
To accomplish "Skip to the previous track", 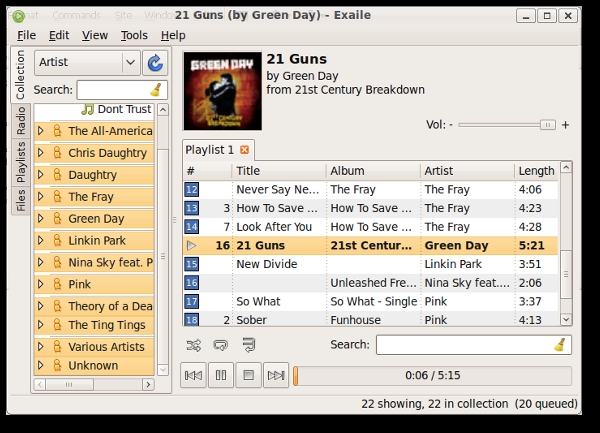I will point(194,376).
